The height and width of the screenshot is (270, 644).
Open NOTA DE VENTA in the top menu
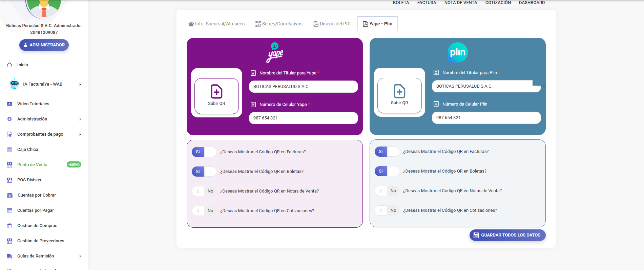point(461,3)
